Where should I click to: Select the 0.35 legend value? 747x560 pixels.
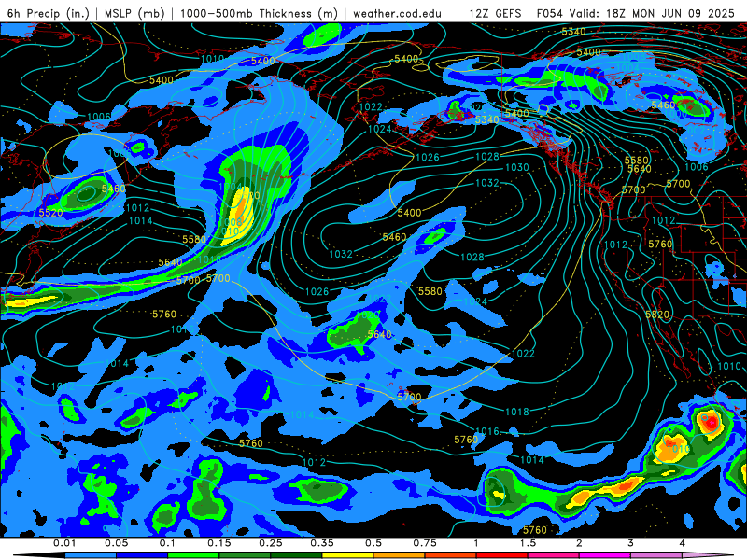pos(322,543)
